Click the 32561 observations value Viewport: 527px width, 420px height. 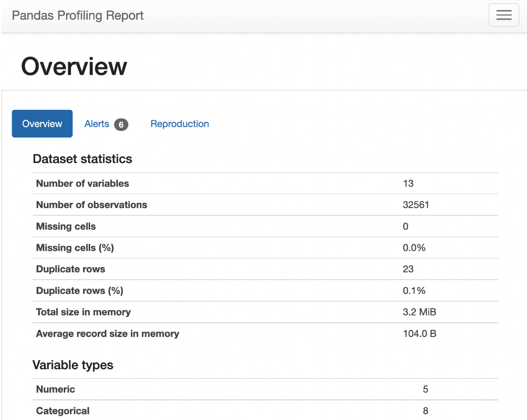[x=416, y=205]
